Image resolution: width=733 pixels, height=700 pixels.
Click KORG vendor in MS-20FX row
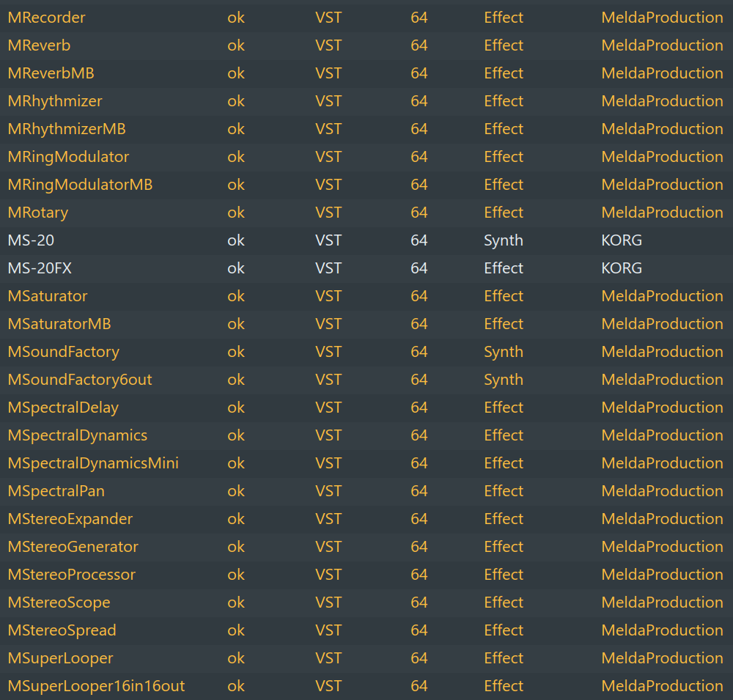point(622,268)
